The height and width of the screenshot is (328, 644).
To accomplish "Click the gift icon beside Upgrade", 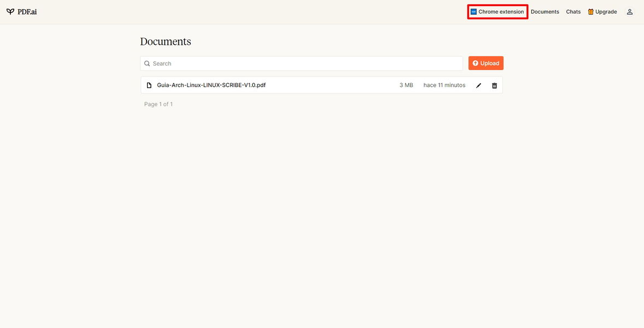I will point(590,12).
